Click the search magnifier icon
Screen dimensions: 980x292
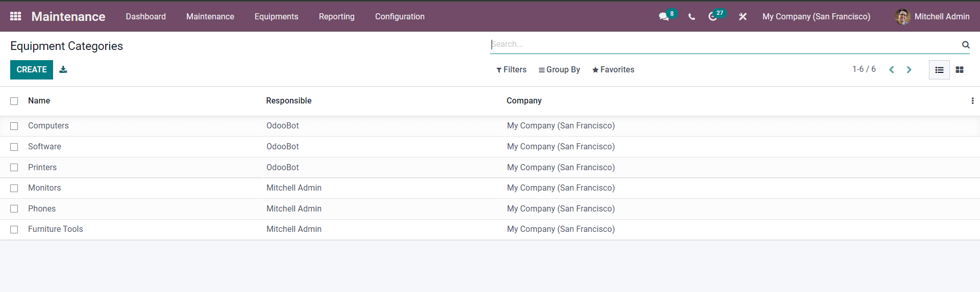click(x=966, y=45)
